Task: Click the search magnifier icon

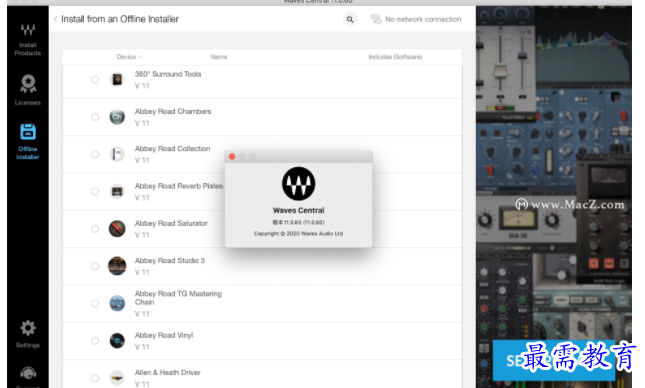Action: [350, 19]
